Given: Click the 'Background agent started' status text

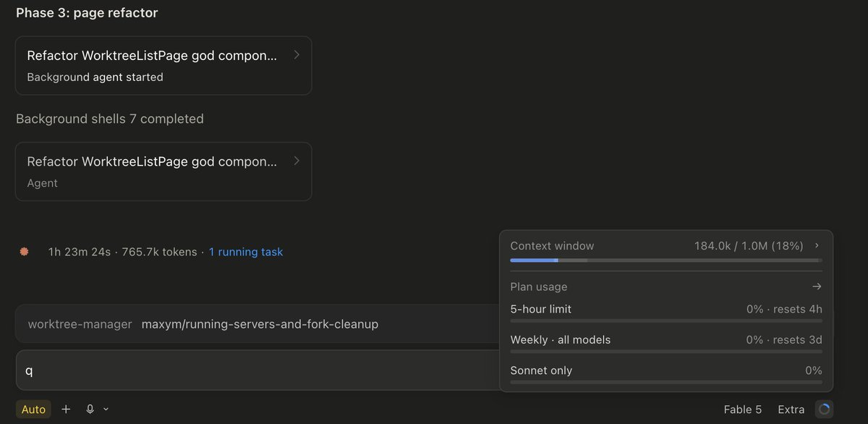Looking at the screenshot, I should 95,77.
